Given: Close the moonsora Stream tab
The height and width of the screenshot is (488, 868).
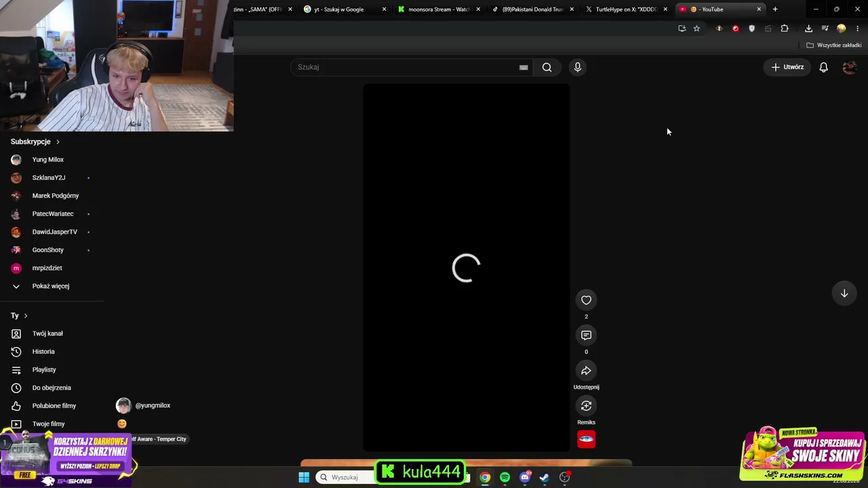Looking at the screenshot, I should [x=478, y=9].
